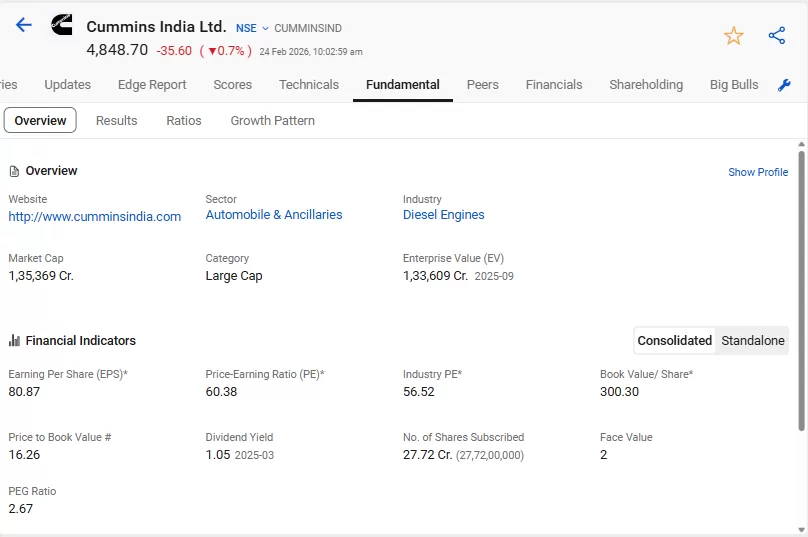Click the price change -35.60
This screenshot has width=808, height=537.
click(x=174, y=51)
